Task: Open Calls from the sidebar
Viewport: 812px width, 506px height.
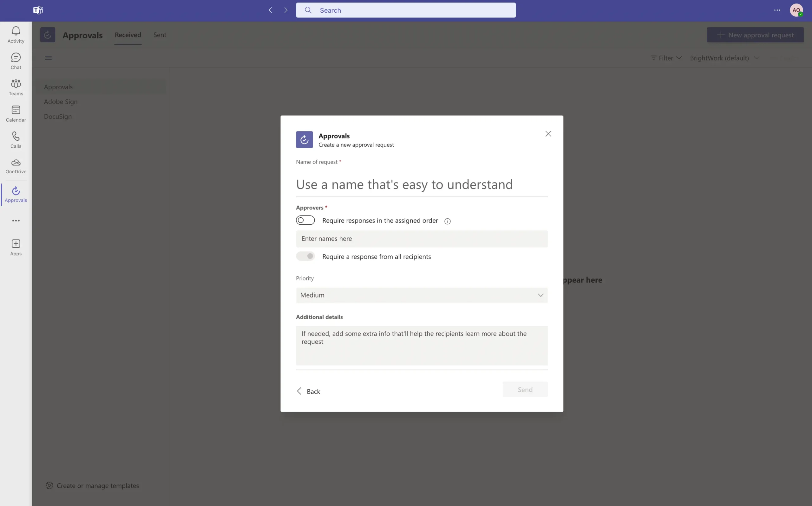Action: (x=16, y=140)
